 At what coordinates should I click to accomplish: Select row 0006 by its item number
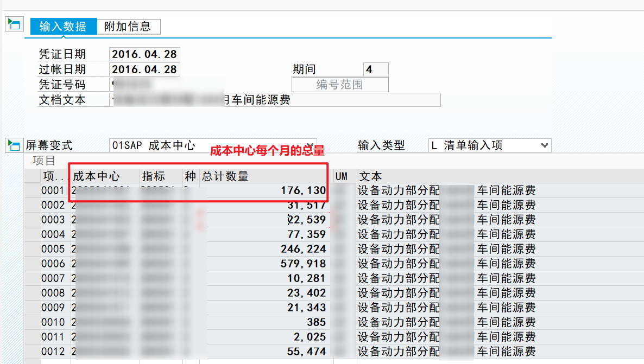[53, 264]
